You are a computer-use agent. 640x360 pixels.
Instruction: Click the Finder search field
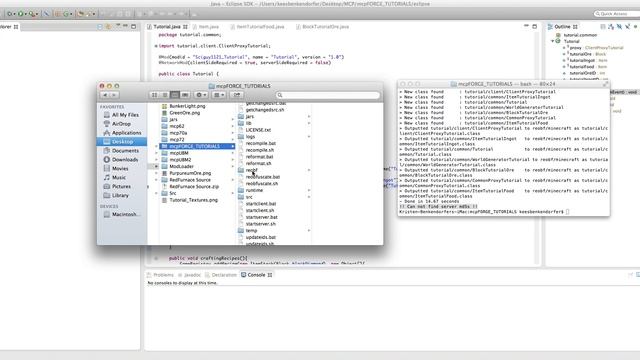(328, 95)
